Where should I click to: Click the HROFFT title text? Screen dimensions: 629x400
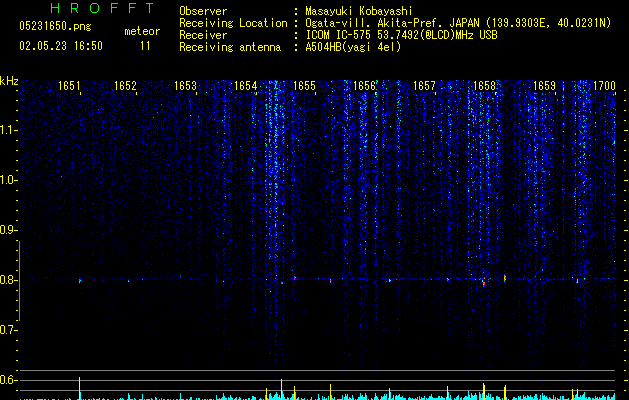(102, 8)
